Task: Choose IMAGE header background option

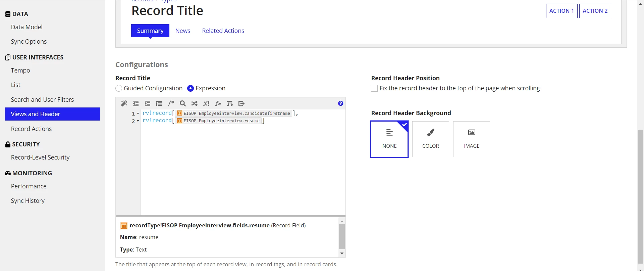Action: 472,139
